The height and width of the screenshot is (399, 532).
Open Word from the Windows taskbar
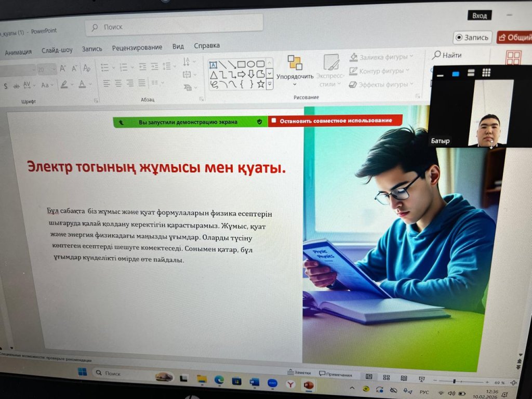(254, 383)
